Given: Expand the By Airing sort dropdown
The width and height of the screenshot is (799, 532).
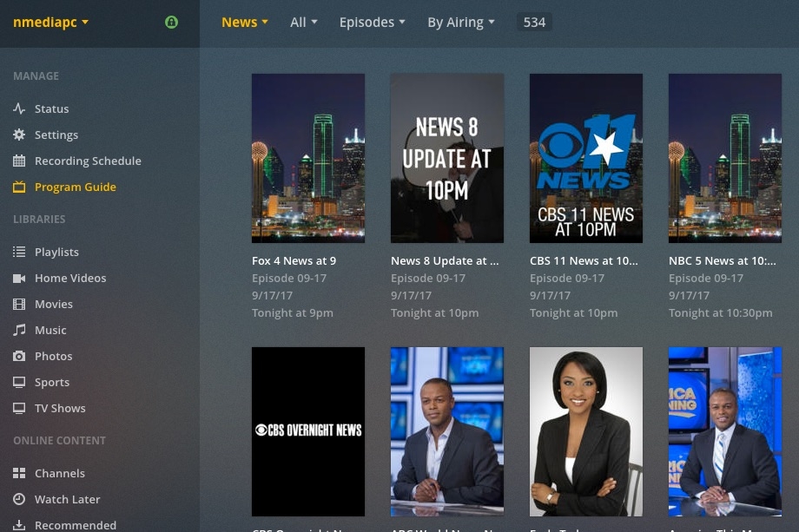Looking at the screenshot, I should pos(461,22).
